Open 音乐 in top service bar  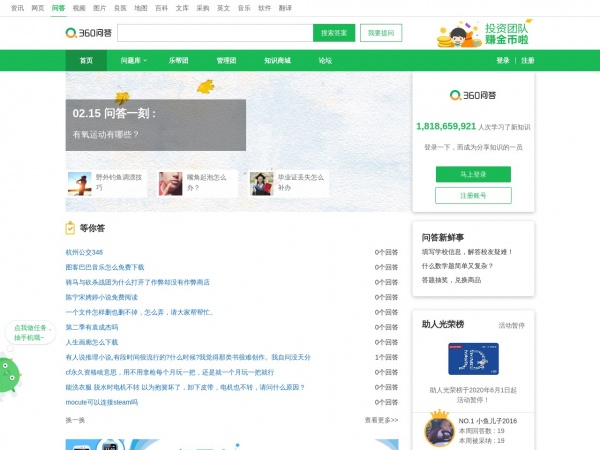pyautogui.click(x=244, y=8)
